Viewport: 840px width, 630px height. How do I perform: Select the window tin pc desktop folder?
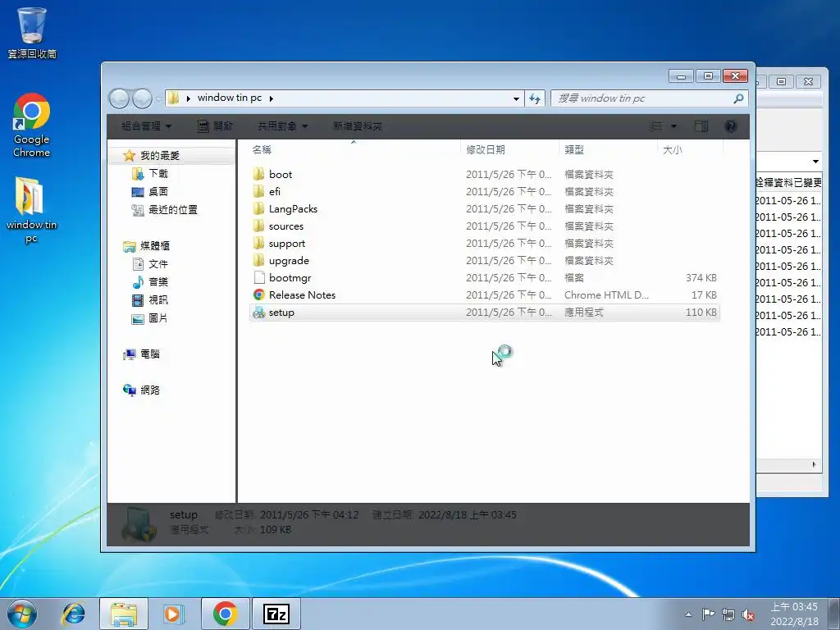(31, 209)
